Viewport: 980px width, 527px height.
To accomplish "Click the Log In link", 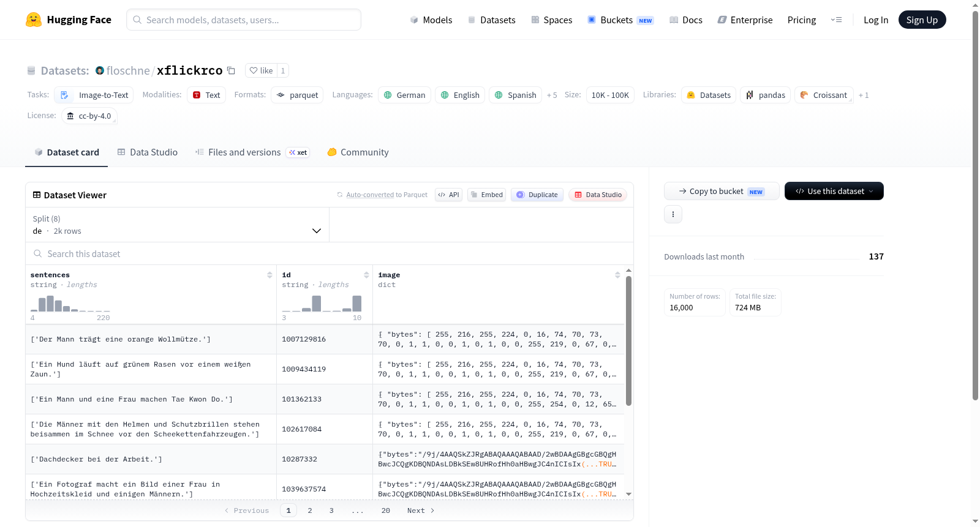I will tap(876, 20).
